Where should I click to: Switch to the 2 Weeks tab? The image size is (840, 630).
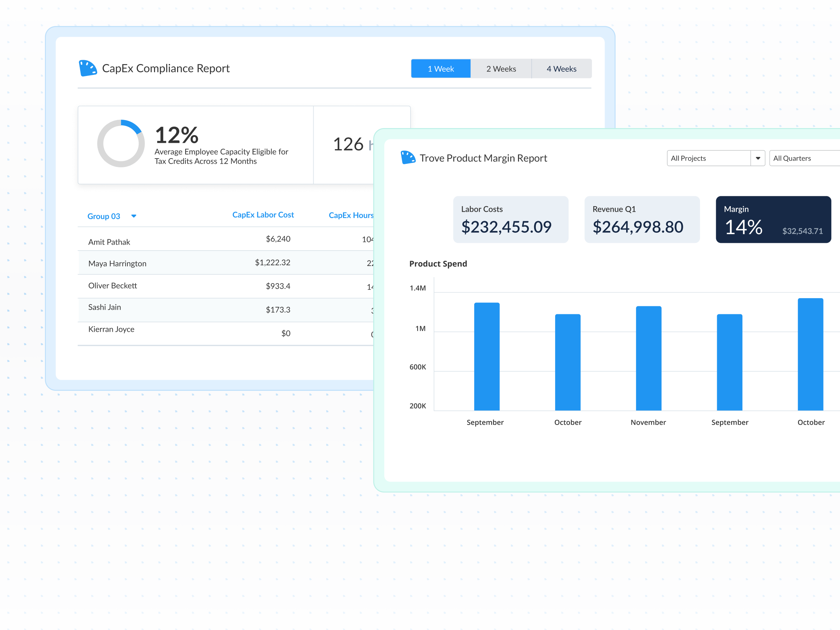pos(501,69)
